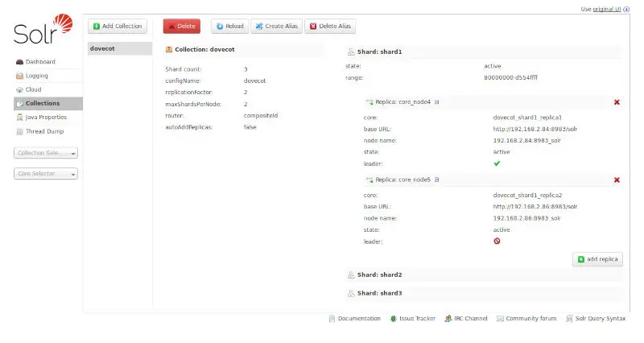Go to the Cloud section
The width and height of the screenshot is (644, 343).
(x=33, y=89)
